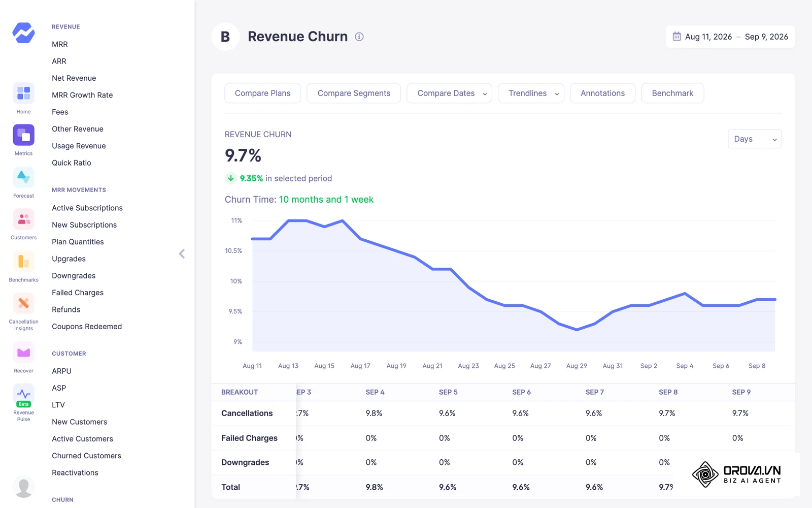The image size is (812, 508).
Task: Click the SEP 4 column header
Action: [x=375, y=392]
